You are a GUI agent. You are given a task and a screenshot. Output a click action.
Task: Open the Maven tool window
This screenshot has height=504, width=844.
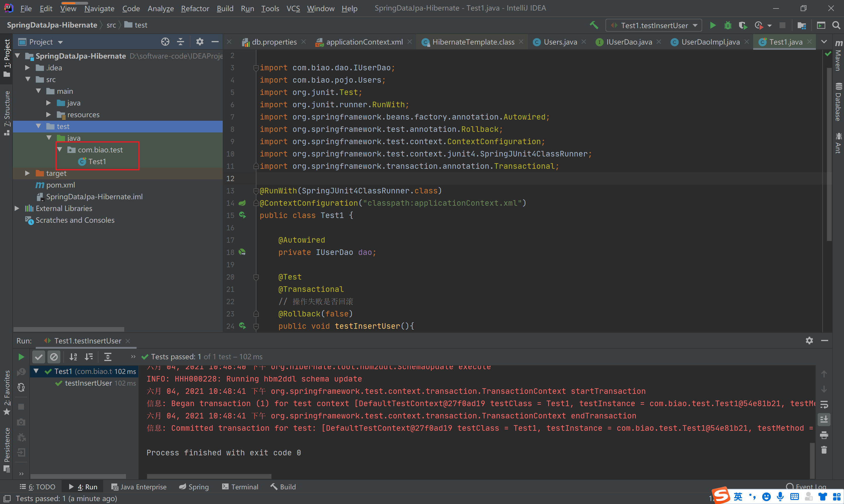click(x=838, y=56)
